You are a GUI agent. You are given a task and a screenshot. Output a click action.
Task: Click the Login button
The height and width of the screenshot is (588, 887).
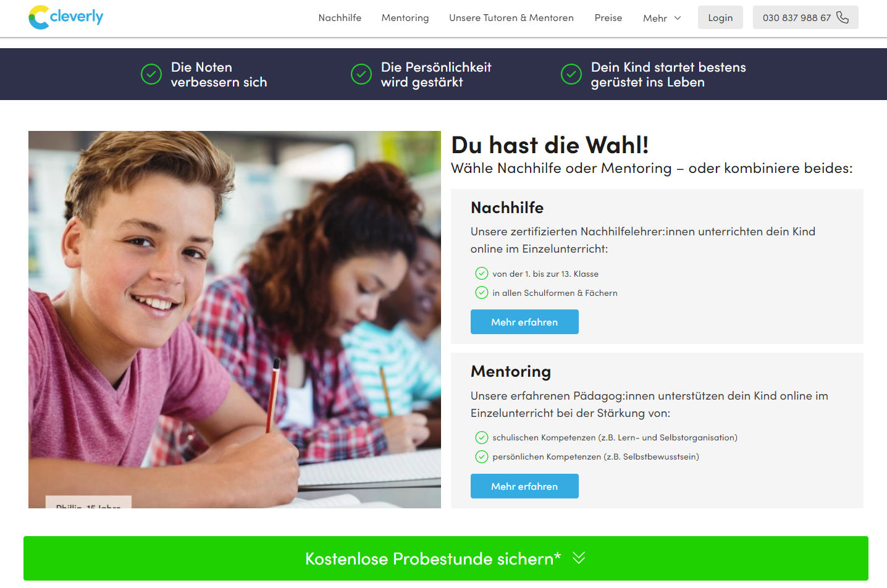720,17
